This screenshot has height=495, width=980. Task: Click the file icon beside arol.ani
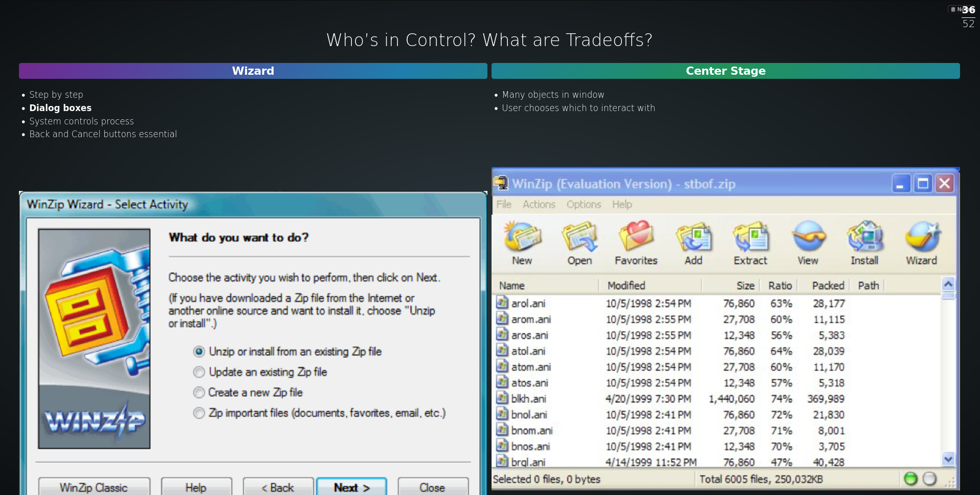(x=502, y=303)
